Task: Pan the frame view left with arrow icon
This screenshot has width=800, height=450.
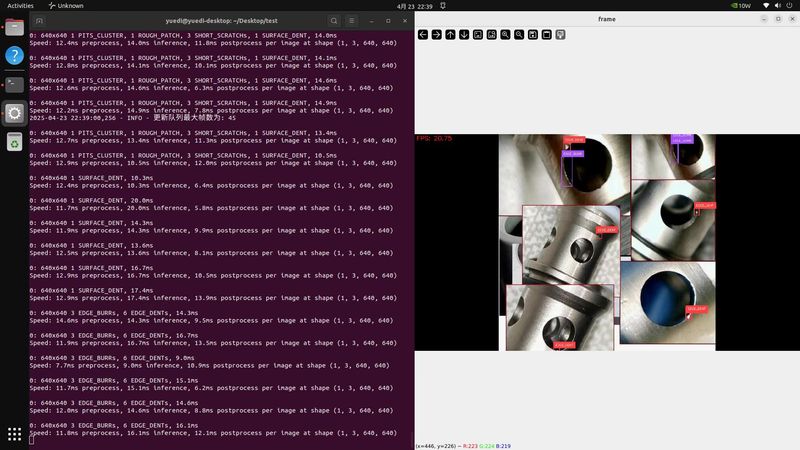Action: point(423,34)
